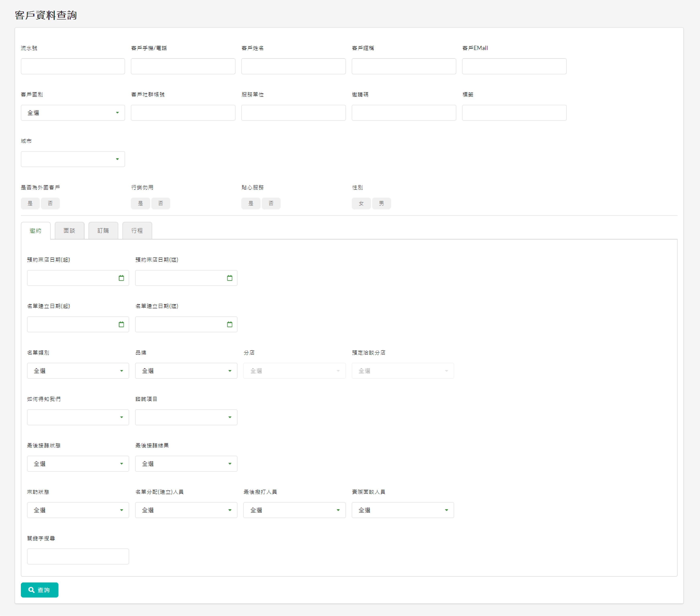Click the disabled 分店 dropdown
Viewport: 700px width, 616px height.
pos(294,371)
